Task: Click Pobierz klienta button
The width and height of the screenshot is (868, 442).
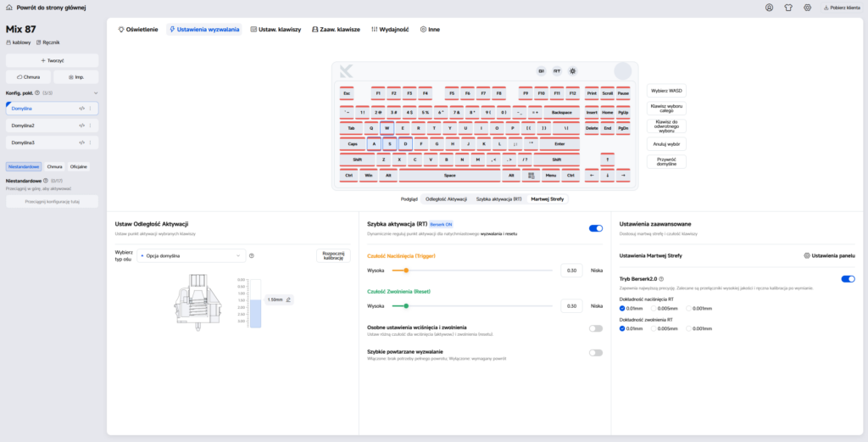Action: point(842,8)
